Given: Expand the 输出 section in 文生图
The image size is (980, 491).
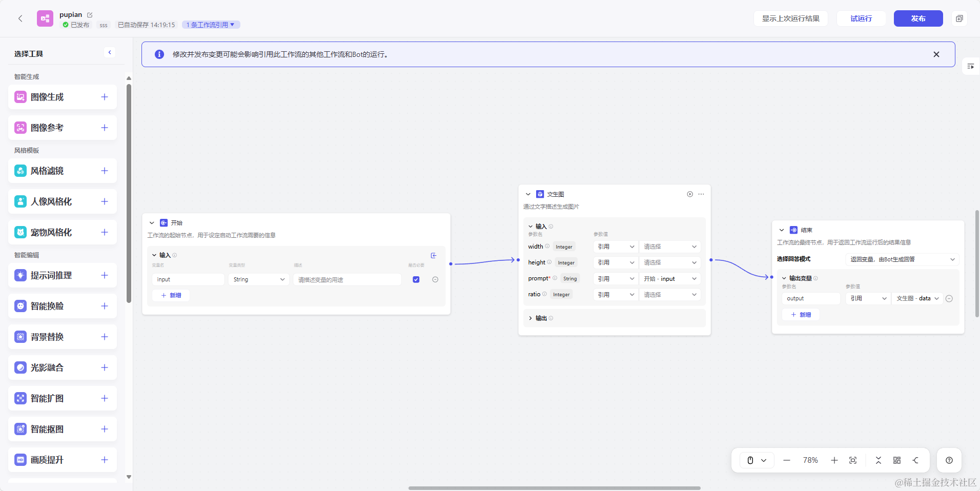Looking at the screenshot, I should 530,318.
